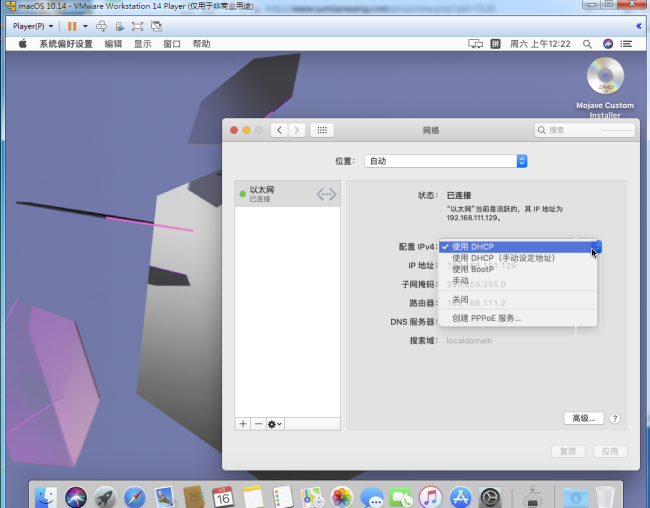Screen dimensions: 650x508
Task: Click Spotlight search magnifier in menu bar
Action: pyautogui.click(x=587, y=44)
